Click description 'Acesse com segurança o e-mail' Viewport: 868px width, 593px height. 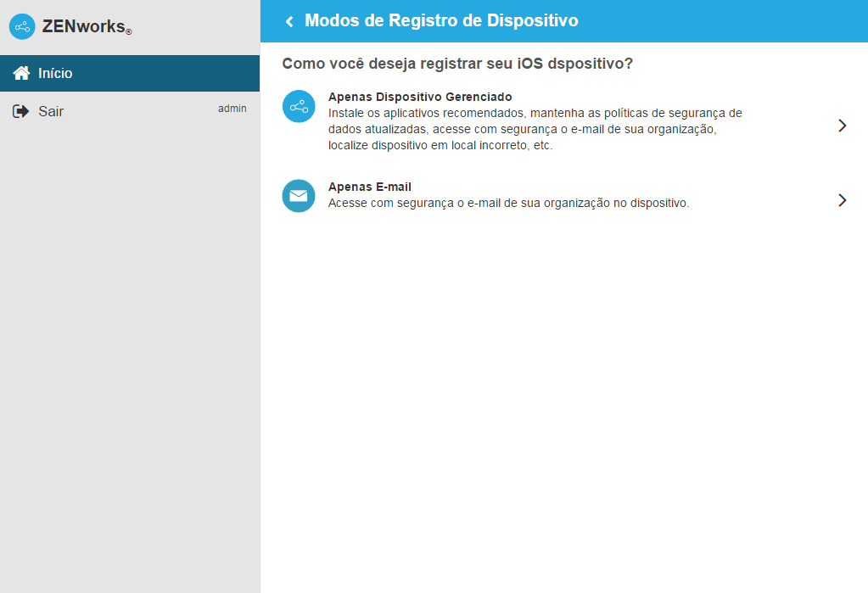tap(509, 204)
